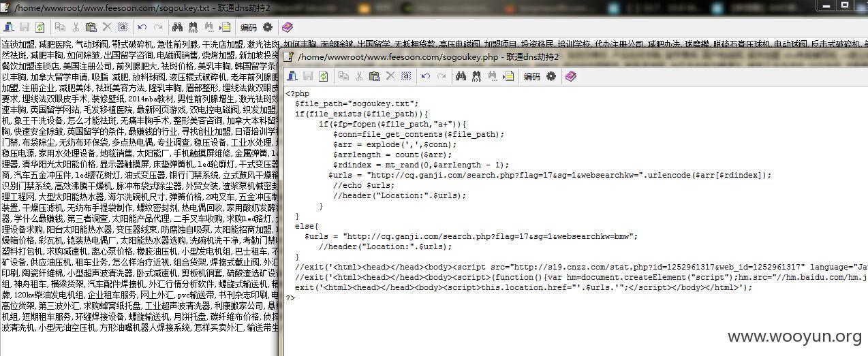Open the Help book in the sogoukey.txt window
This screenshot has width=868, height=356.
coord(288,27)
